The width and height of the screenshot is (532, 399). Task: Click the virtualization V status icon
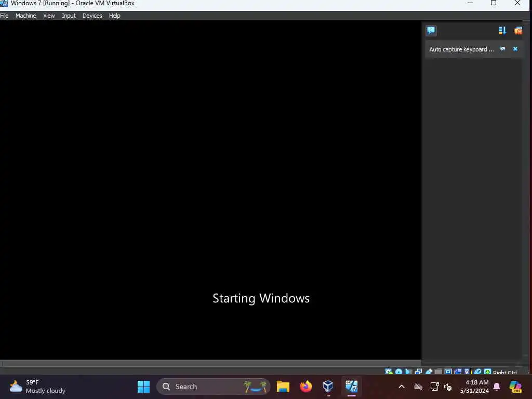click(467, 372)
